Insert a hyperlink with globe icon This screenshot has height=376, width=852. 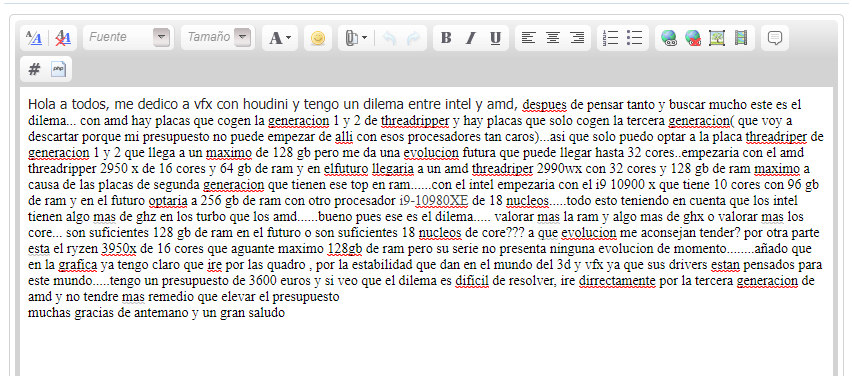(668, 37)
